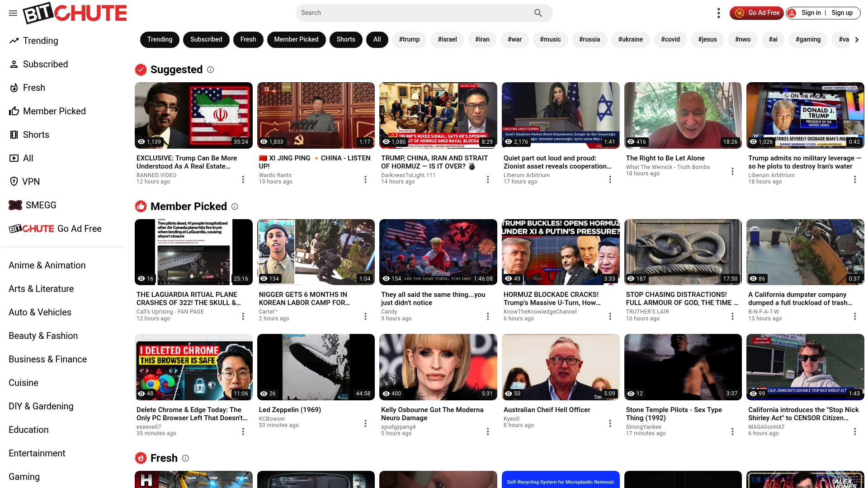This screenshot has height=488, width=868.
Task: Open Kelly Osbourne Got The Moderna title
Action: [432, 414]
